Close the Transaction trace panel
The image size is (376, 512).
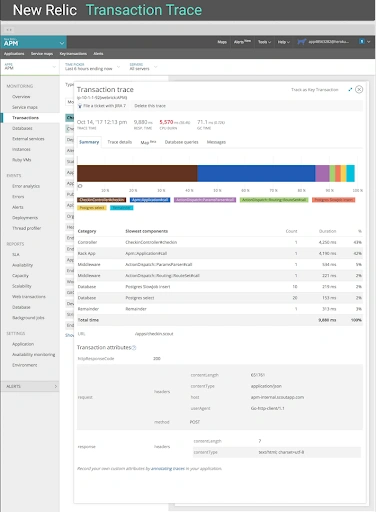tap(359, 89)
